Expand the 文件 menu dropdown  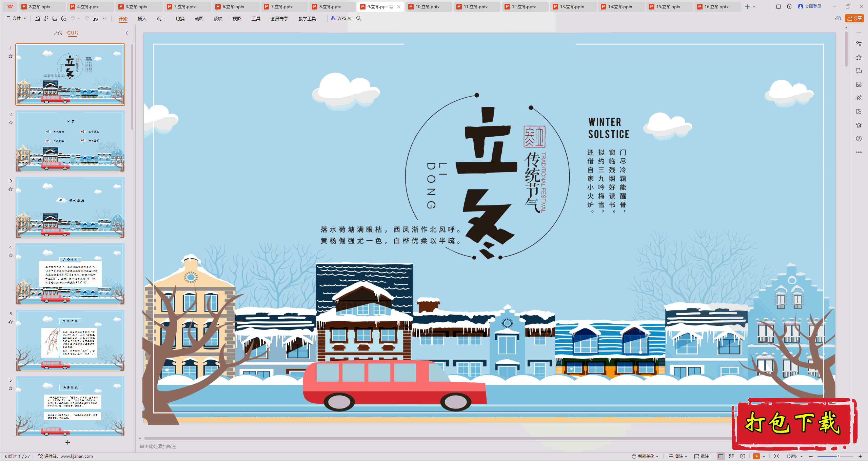pos(16,18)
